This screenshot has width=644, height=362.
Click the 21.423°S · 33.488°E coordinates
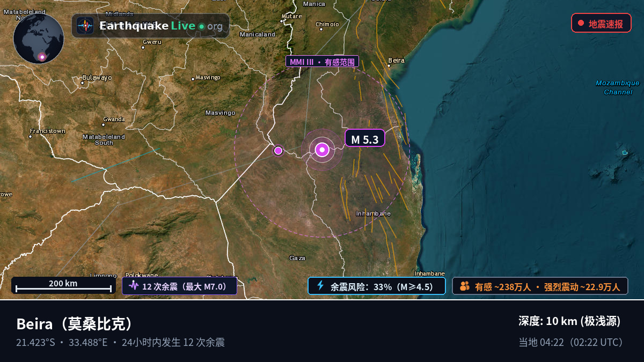click(62, 342)
